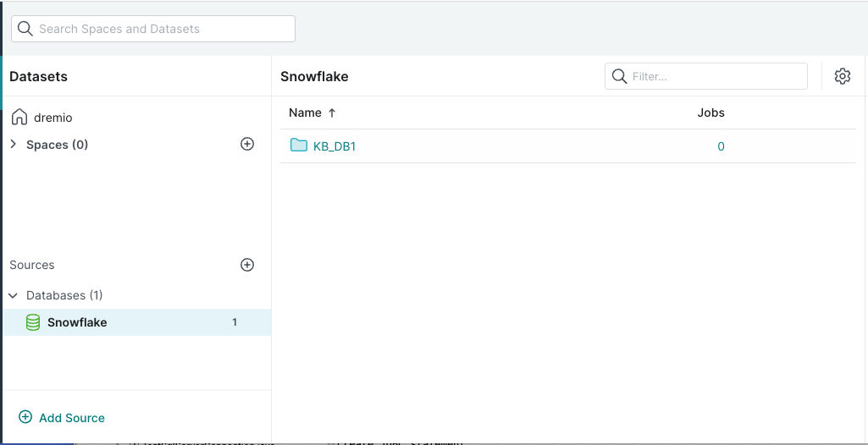Collapse the Databases (1) group chevron
The image size is (868, 445).
pyautogui.click(x=14, y=296)
